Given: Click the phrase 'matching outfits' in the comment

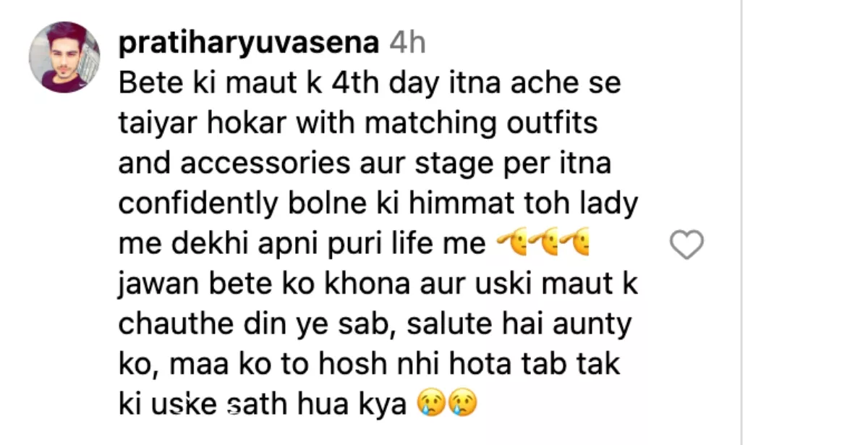Looking at the screenshot, I should 481,124.
